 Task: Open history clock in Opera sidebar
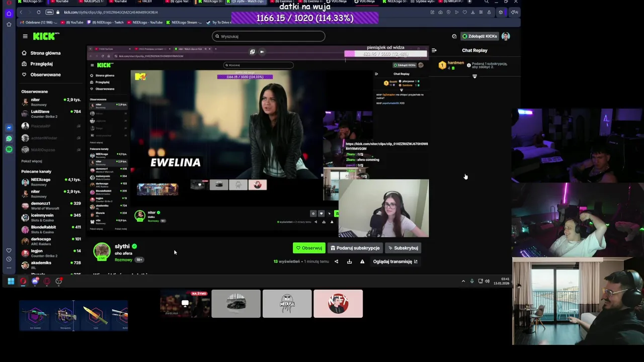point(9,259)
